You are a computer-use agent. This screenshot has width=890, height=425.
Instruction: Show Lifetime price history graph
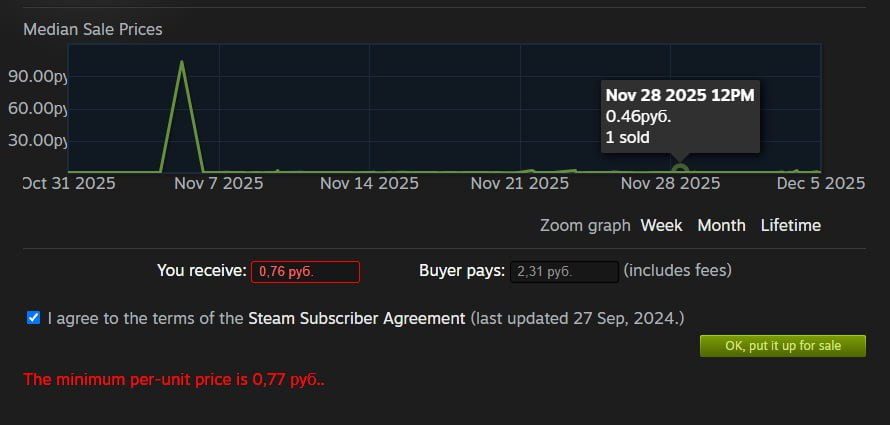790,225
